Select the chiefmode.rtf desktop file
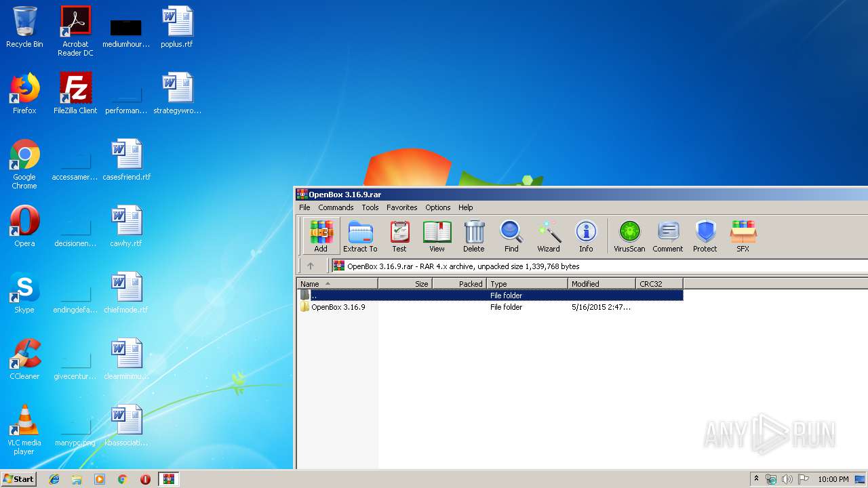 click(126, 293)
